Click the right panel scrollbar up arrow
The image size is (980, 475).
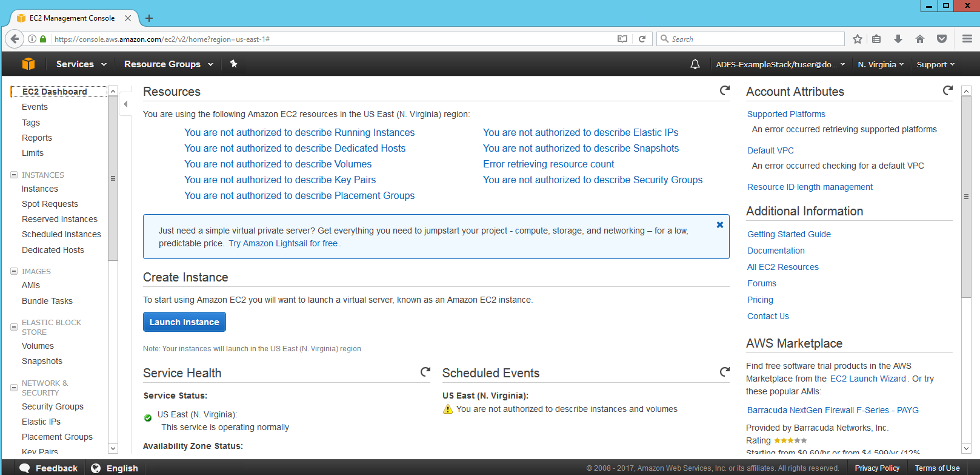coord(967,91)
